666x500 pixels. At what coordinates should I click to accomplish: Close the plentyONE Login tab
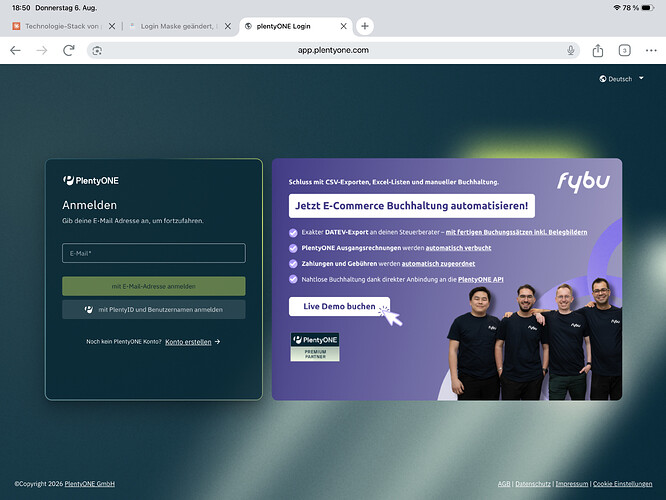(344, 26)
